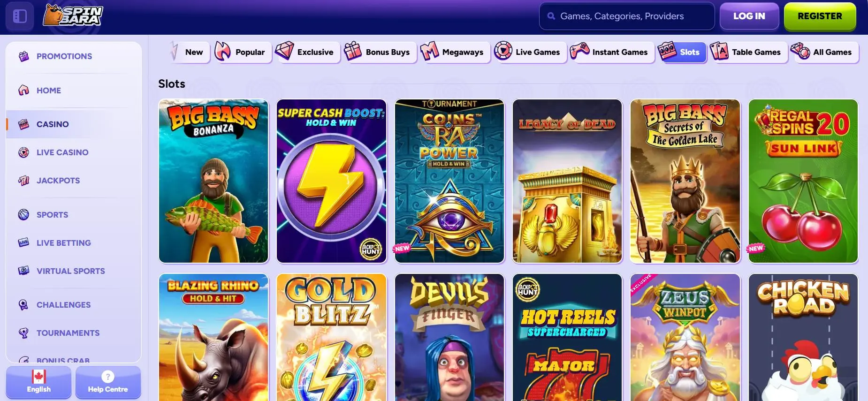Screen dimensions: 868x401
Task: Click the Tournaments trophy icon
Action: (x=24, y=333)
